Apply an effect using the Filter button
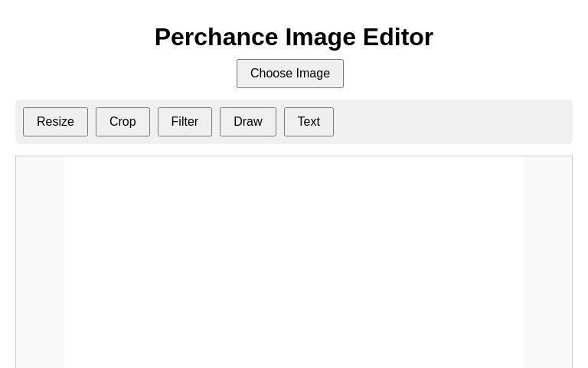588x368 pixels. click(x=185, y=122)
